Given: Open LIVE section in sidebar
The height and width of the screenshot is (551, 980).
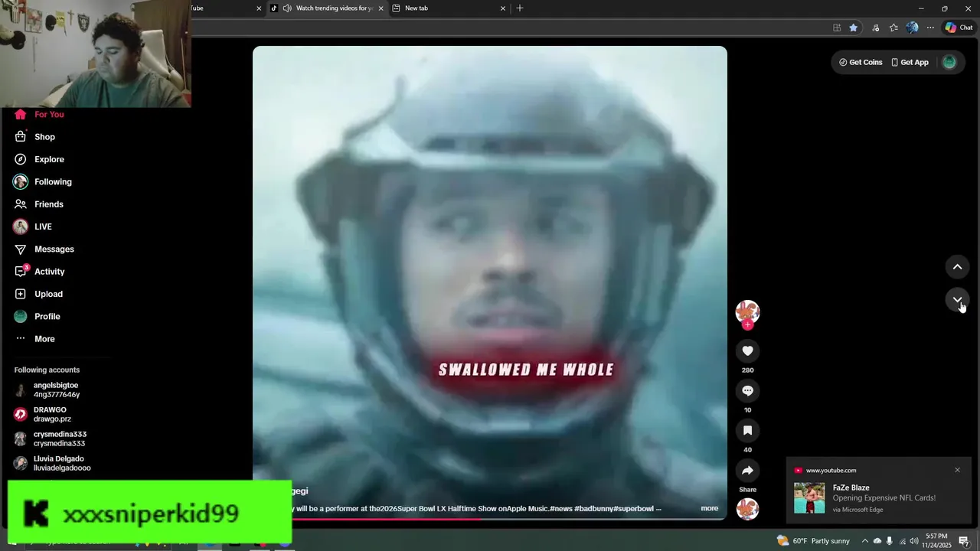Looking at the screenshot, I should point(32,227).
